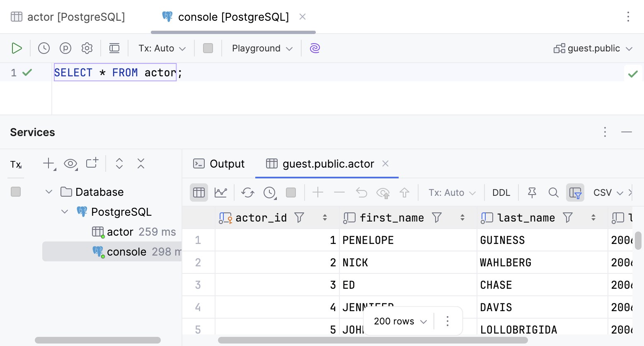The image size is (644, 346).
Task: Switch to the actor [PostgreSQL] editor tab
Action: [x=68, y=17]
